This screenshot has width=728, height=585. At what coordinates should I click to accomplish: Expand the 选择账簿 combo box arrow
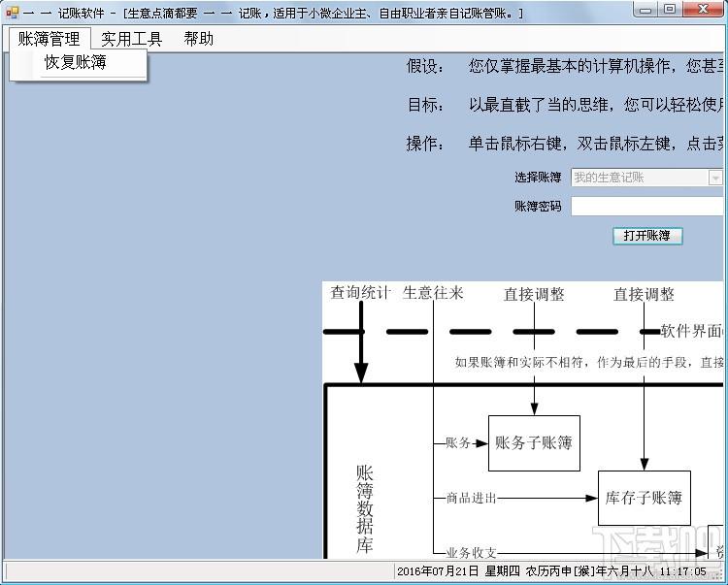coord(715,178)
